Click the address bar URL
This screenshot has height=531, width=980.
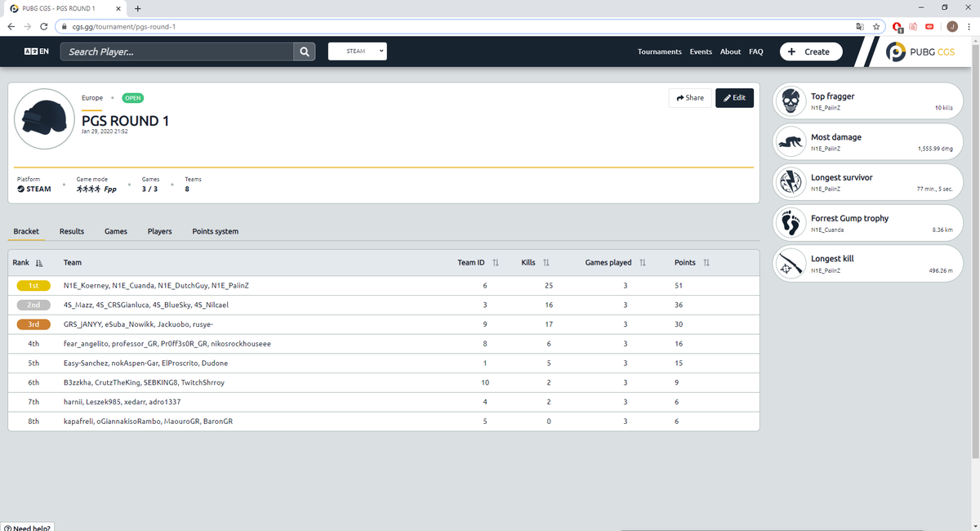(x=123, y=26)
